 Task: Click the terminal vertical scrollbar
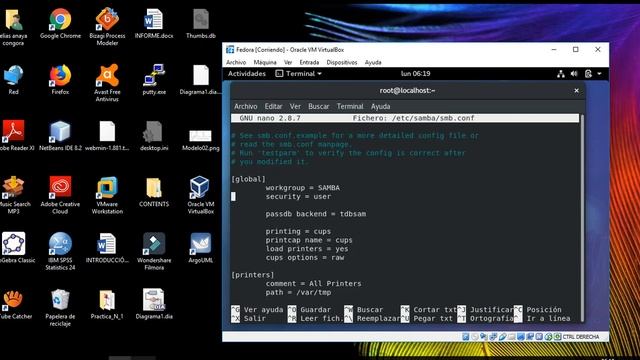pos(582,218)
